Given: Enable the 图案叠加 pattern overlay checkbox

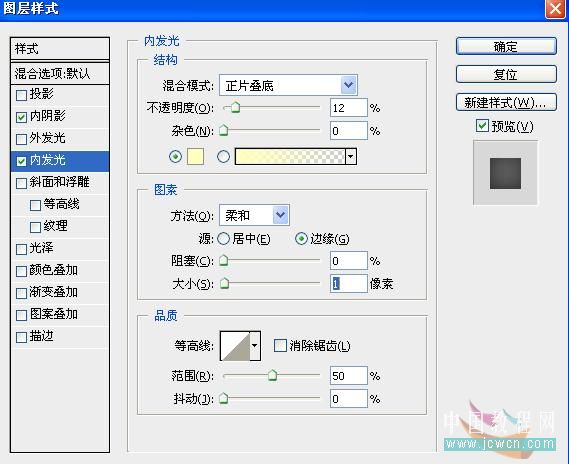Looking at the screenshot, I should pos(21,315).
